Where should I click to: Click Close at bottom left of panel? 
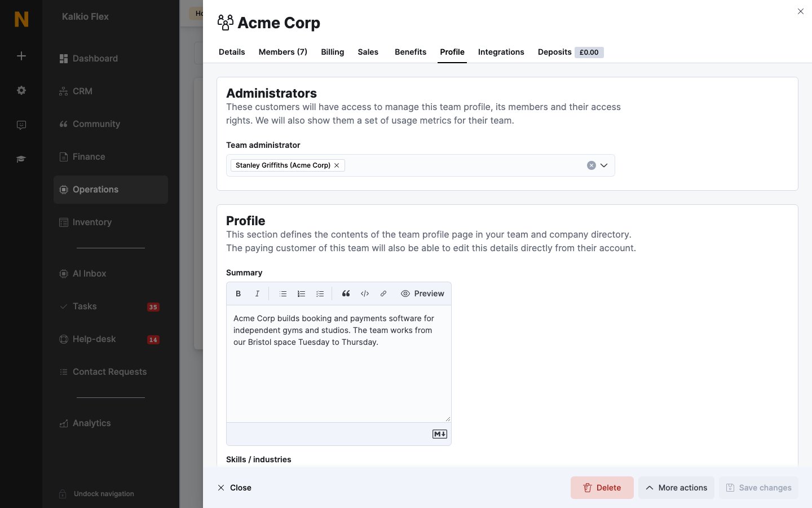pyautogui.click(x=235, y=488)
